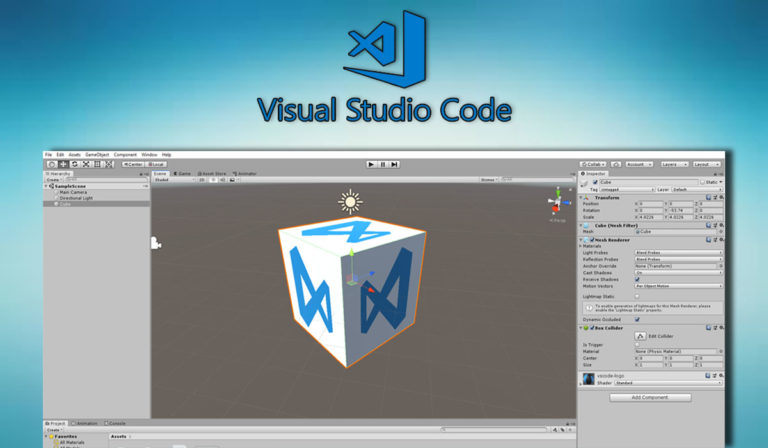Toggle Lightmap Static checkbox
Screen dimensions: 768x448
coord(637,296)
